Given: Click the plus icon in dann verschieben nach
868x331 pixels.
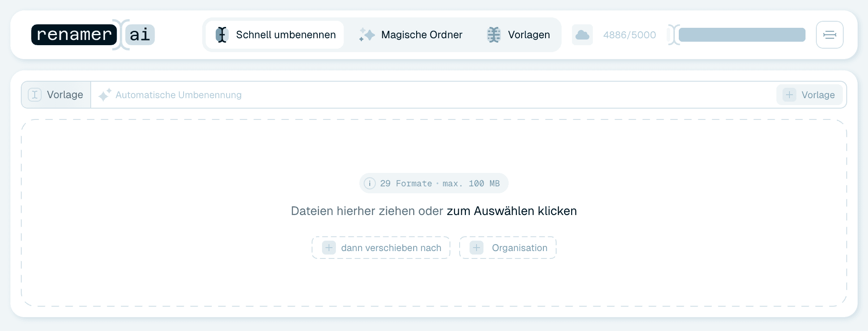Looking at the screenshot, I should pos(329,248).
